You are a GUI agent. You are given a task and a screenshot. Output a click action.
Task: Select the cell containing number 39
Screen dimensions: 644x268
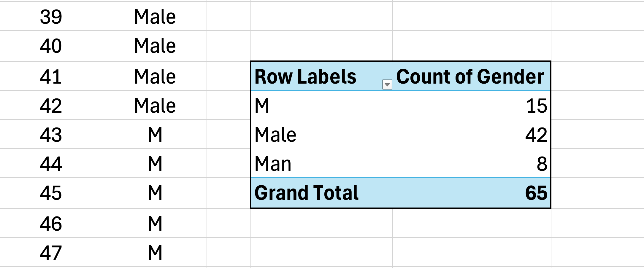pyautogui.click(x=51, y=17)
